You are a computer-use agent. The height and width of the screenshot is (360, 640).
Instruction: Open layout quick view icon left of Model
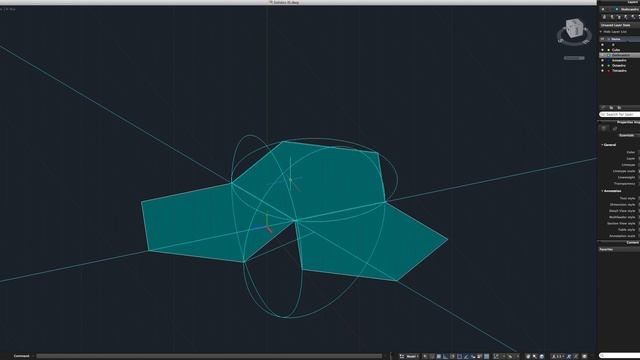(x=402, y=356)
